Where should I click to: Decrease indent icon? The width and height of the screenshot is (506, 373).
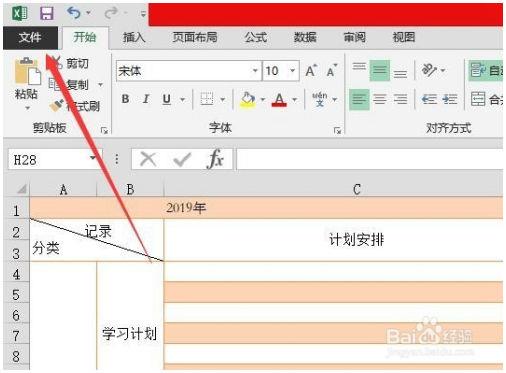point(429,99)
